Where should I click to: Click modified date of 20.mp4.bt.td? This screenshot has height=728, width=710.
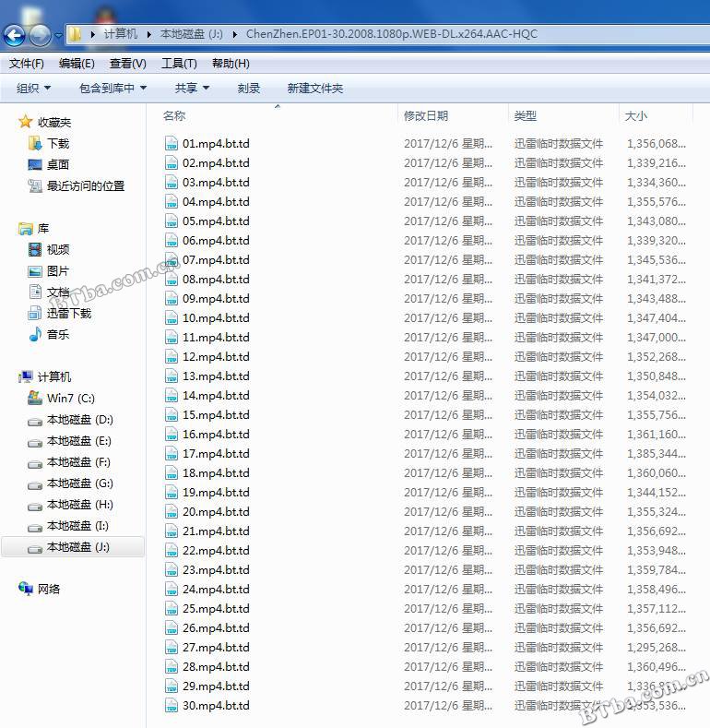(448, 512)
